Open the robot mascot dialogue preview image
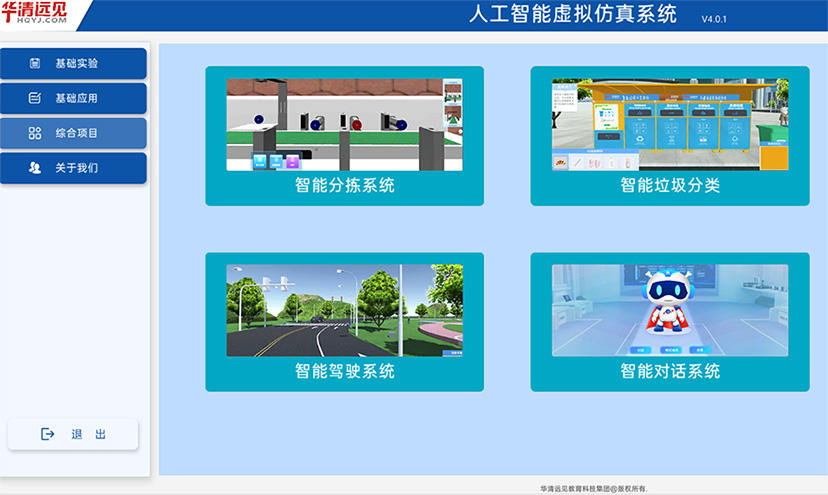Viewport: 828px width, 495px height. [x=669, y=310]
